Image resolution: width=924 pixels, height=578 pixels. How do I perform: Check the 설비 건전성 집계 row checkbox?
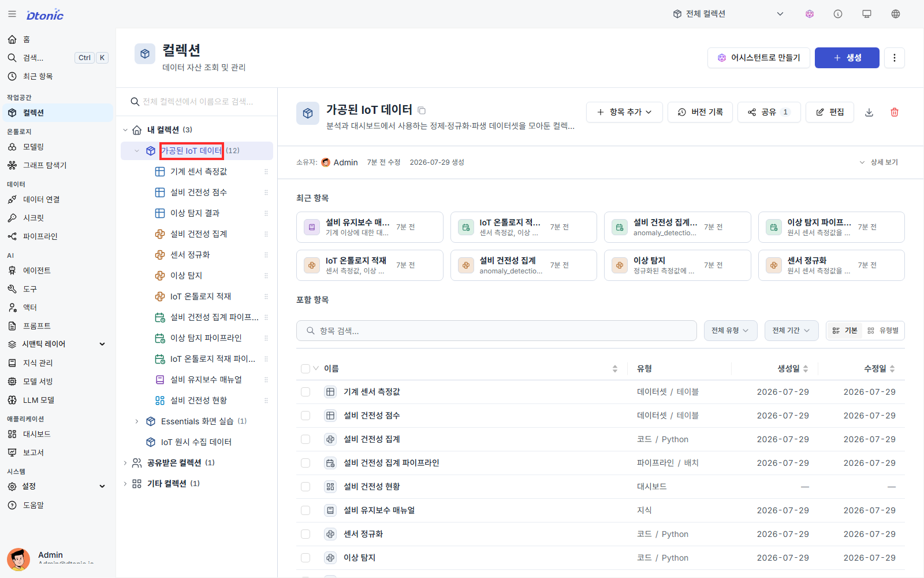[305, 439]
